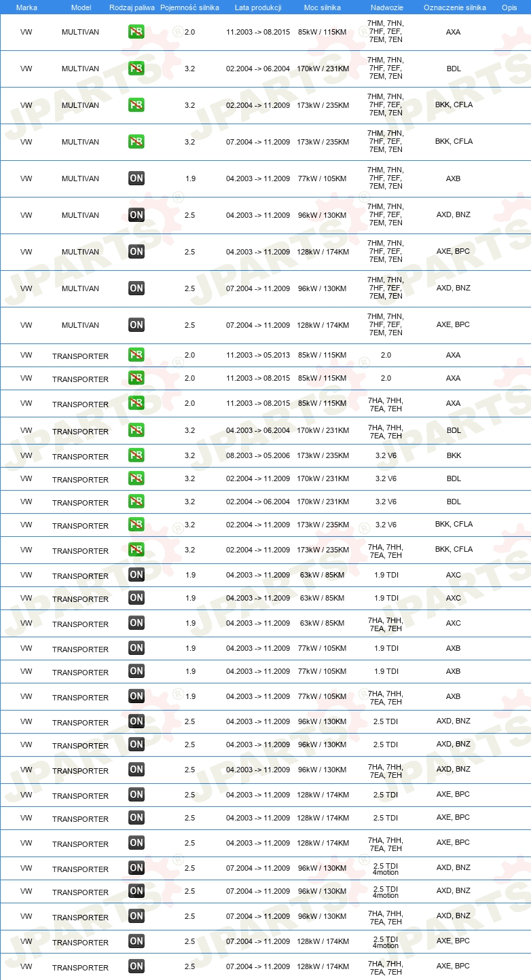Click the Moc silnika column header

coord(323,7)
